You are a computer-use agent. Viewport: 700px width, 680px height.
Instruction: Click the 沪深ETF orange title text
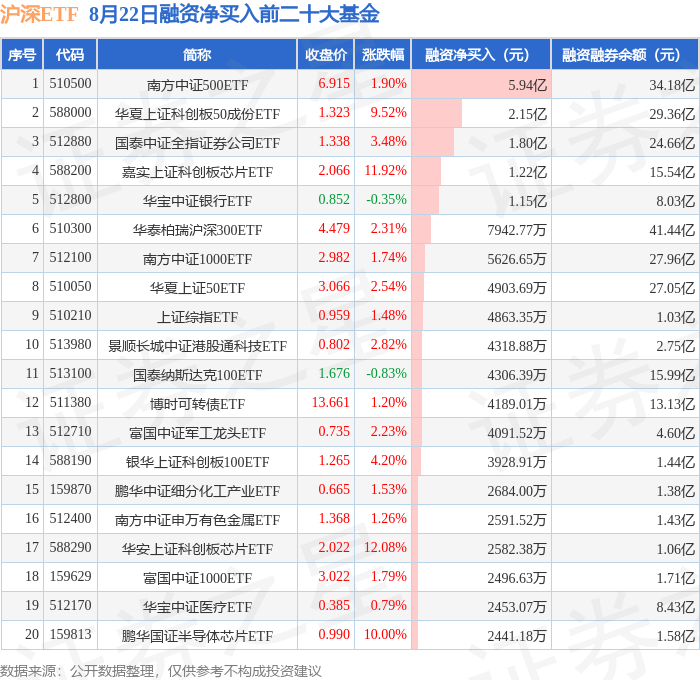(x=39, y=14)
